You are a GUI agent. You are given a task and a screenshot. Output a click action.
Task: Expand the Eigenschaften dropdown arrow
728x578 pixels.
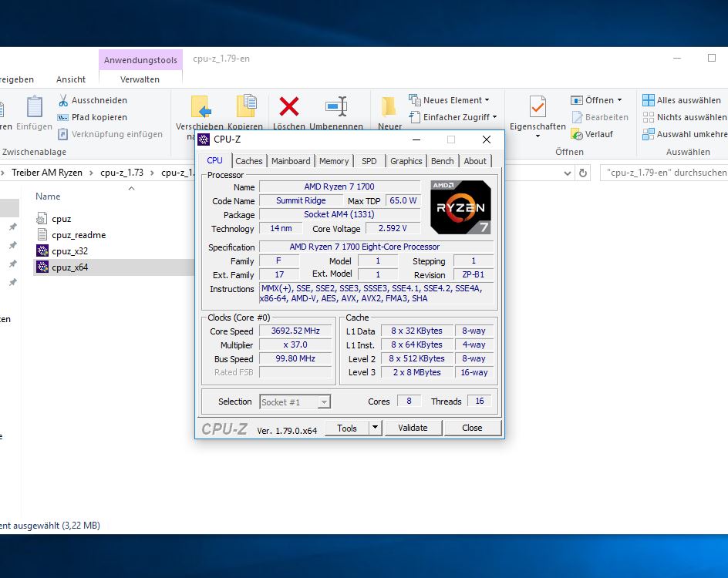click(538, 136)
